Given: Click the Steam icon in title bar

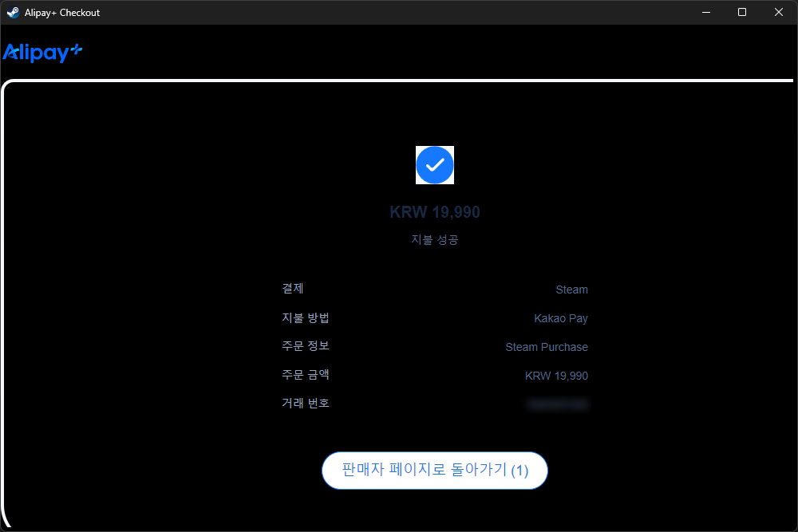Looking at the screenshot, I should 13,12.
